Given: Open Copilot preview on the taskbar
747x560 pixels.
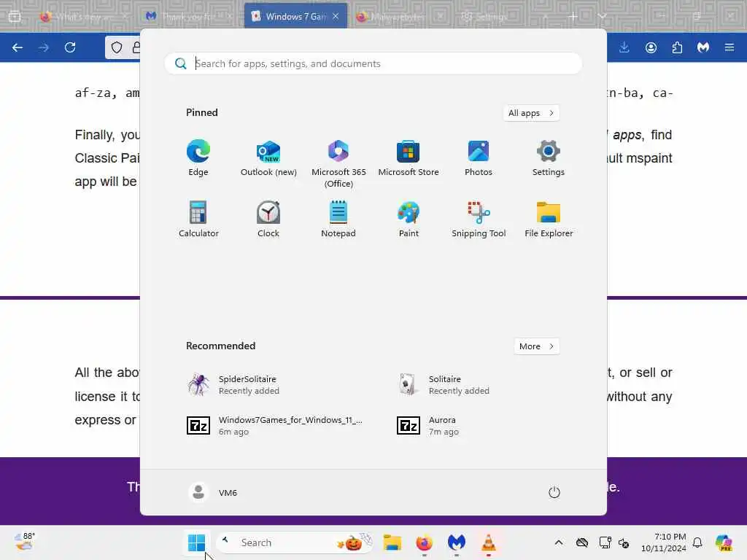Looking at the screenshot, I should tap(724, 542).
